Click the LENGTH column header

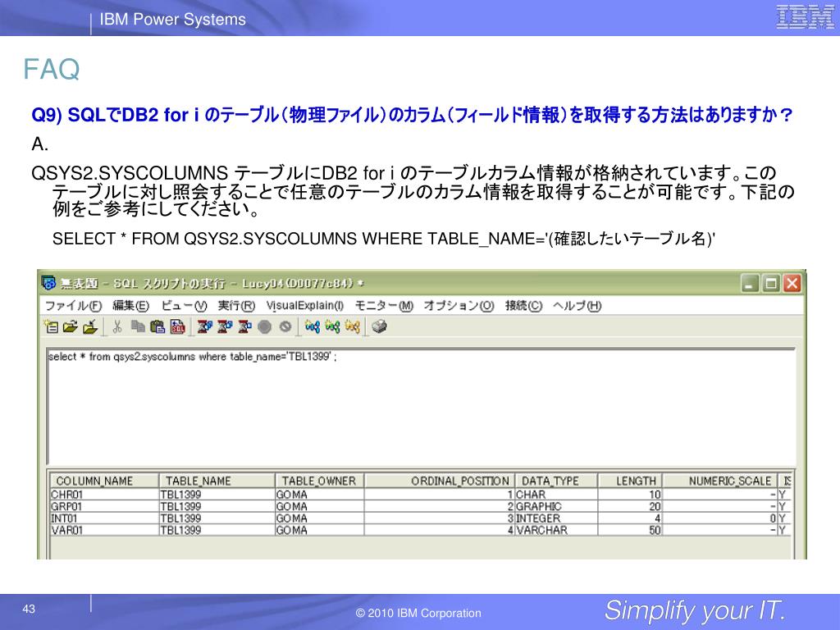coord(631,481)
